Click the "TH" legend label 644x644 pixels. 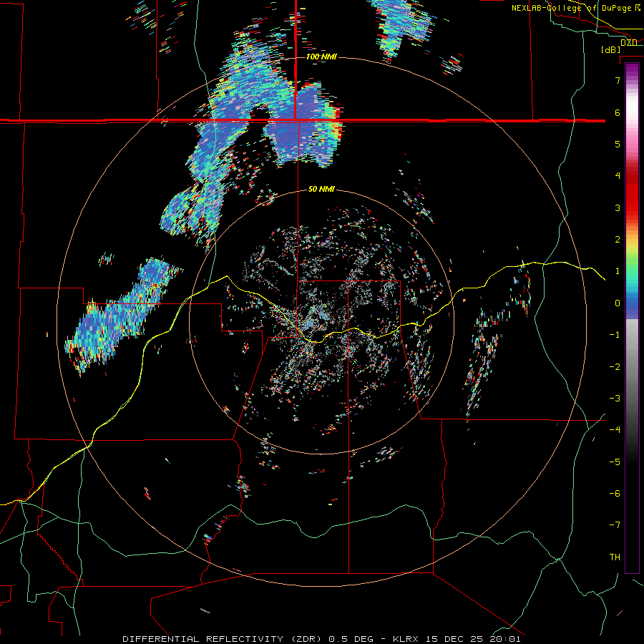615,557
